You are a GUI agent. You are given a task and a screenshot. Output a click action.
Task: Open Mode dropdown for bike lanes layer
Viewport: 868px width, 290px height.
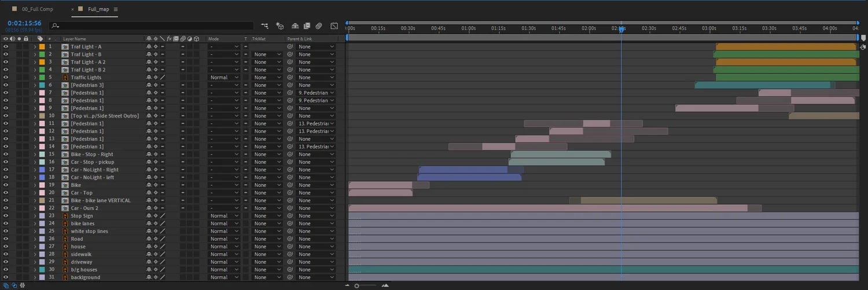(x=223, y=223)
